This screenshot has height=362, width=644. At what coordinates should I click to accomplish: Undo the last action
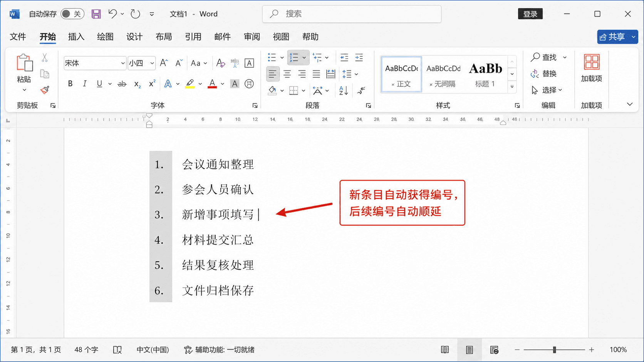(x=112, y=14)
